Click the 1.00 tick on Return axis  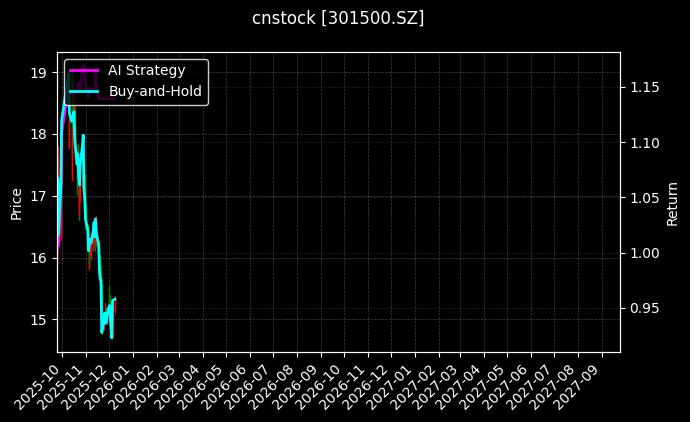point(644,254)
